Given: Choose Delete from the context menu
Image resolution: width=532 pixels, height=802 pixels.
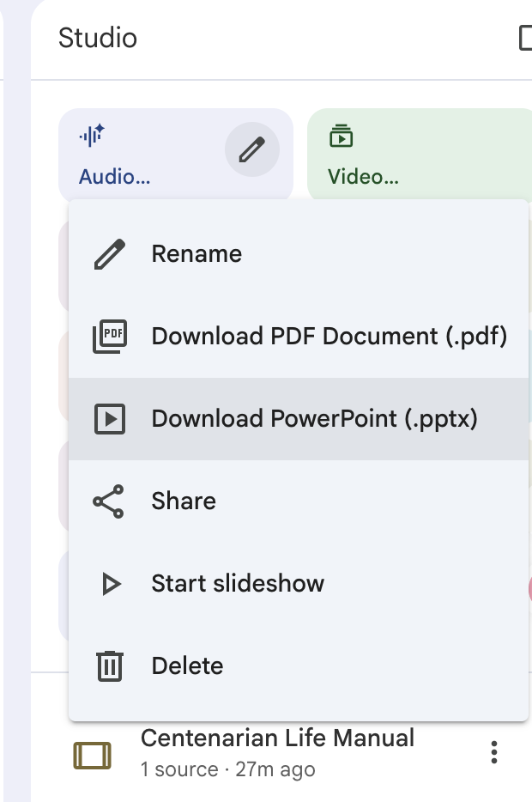Looking at the screenshot, I should click(x=187, y=666).
